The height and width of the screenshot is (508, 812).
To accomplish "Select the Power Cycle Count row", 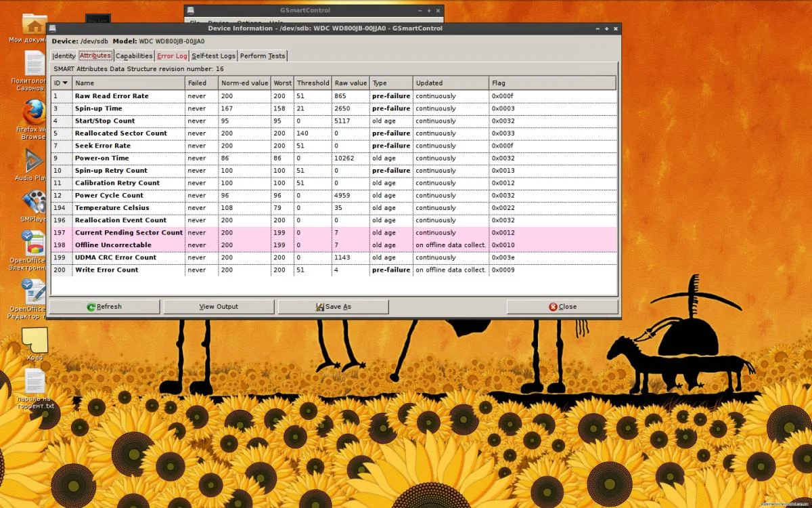I will pos(334,195).
